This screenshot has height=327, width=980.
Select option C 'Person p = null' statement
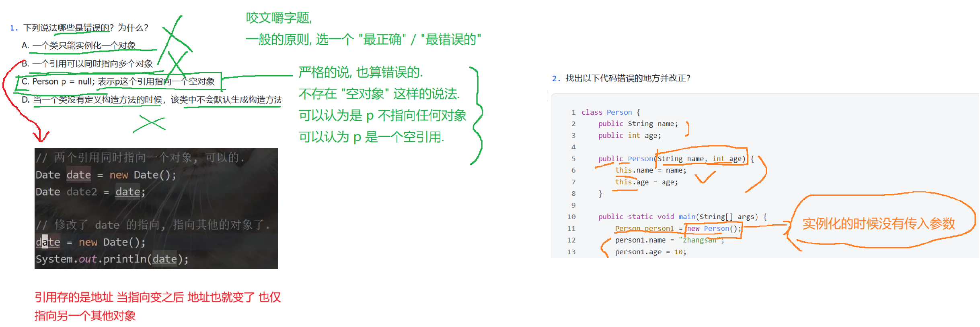pos(118,81)
